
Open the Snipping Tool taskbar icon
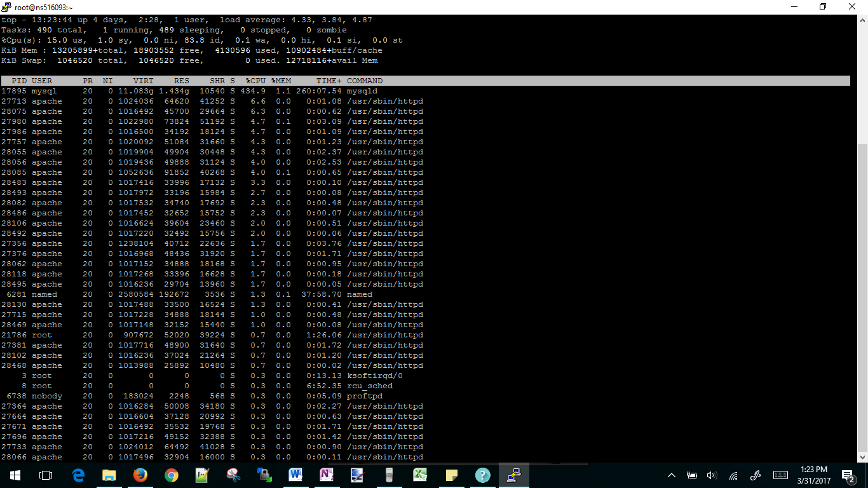coord(234,475)
